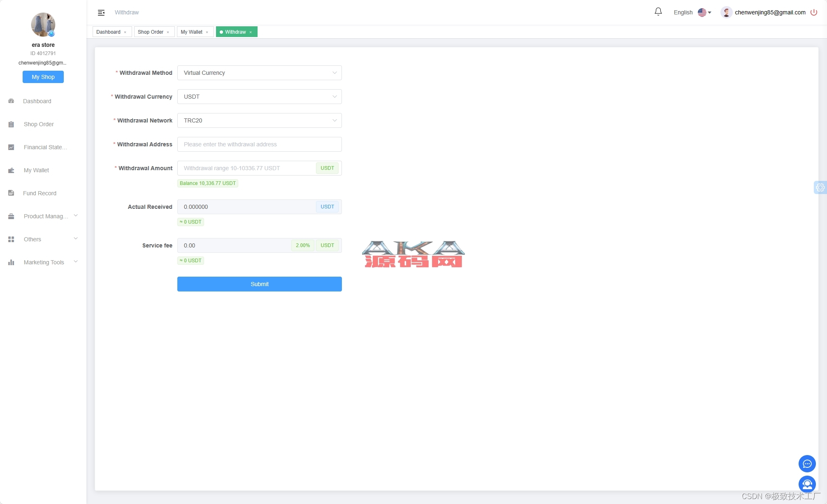Open the customer service headset icon

pyautogui.click(x=807, y=484)
